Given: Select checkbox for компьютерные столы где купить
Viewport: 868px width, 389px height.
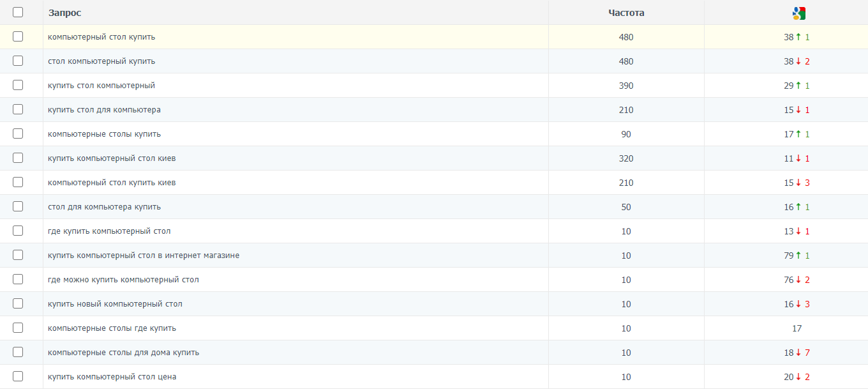Looking at the screenshot, I should (x=18, y=328).
